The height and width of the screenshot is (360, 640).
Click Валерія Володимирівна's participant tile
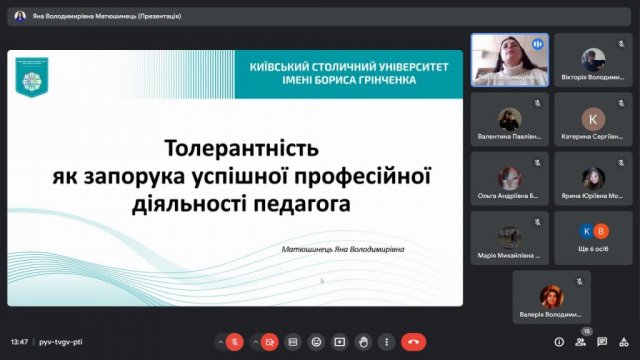[552, 297]
